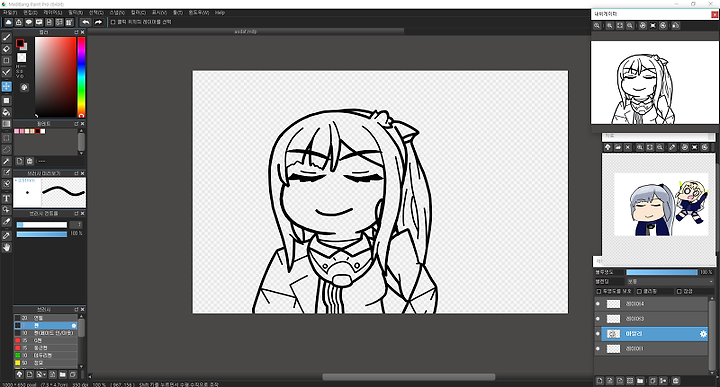Click the brush list scroll-down arrow

[81, 366]
